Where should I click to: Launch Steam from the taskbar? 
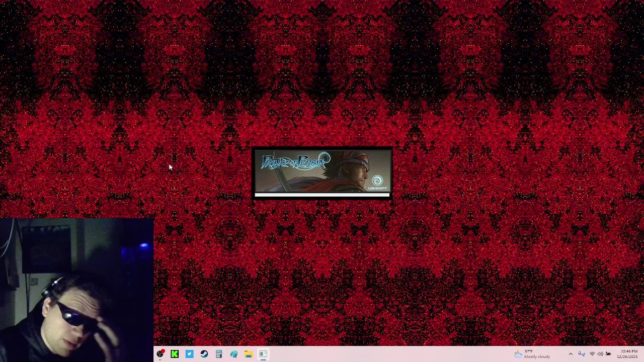point(204,354)
